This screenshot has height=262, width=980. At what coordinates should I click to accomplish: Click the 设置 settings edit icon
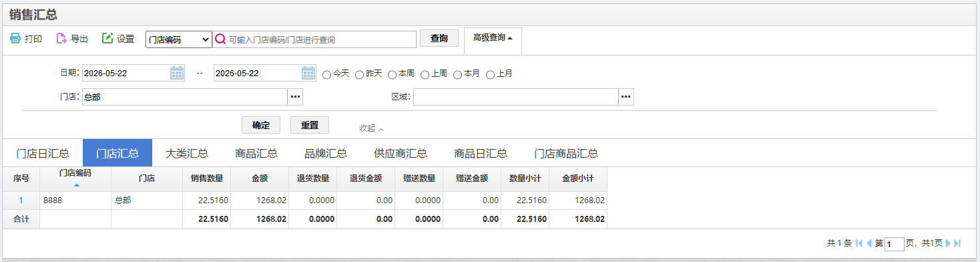click(x=107, y=39)
